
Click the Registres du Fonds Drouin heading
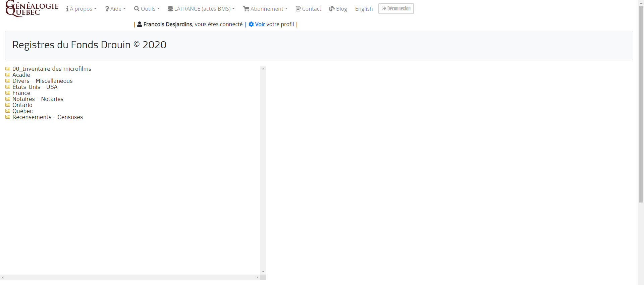point(89,45)
